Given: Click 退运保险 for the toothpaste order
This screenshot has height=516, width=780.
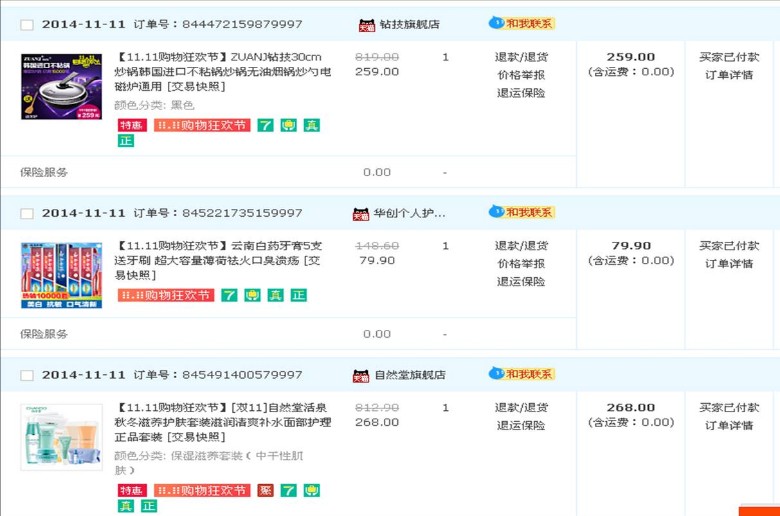Looking at the screenshot, I should pos(521,281).
